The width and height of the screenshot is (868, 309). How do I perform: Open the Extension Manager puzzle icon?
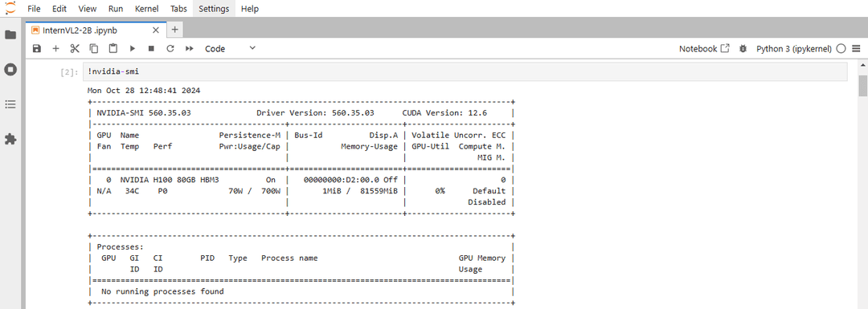click(x=10, y=140)
